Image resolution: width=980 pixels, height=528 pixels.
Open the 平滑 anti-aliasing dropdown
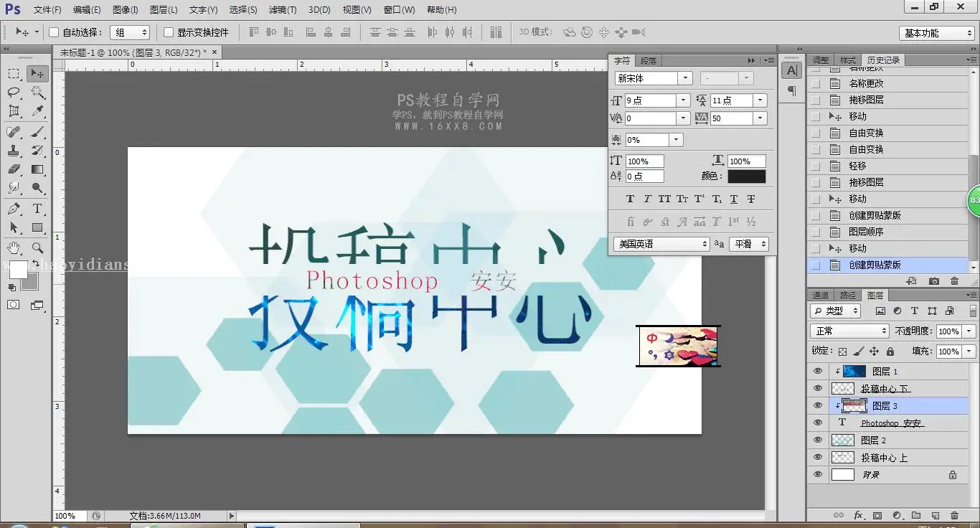(749, 244)
